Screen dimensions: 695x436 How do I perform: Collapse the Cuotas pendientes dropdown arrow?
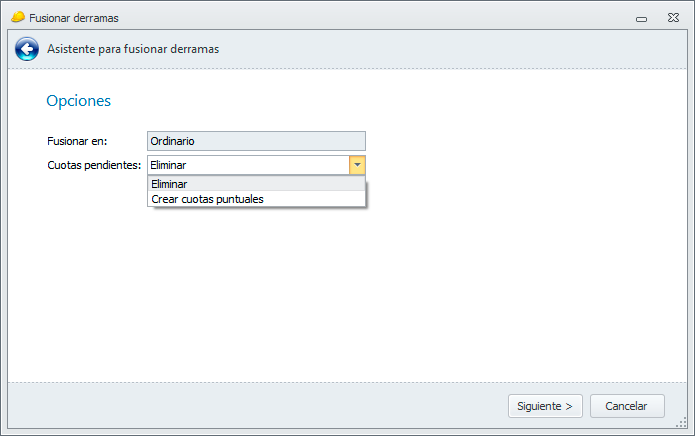pos(357,165)
